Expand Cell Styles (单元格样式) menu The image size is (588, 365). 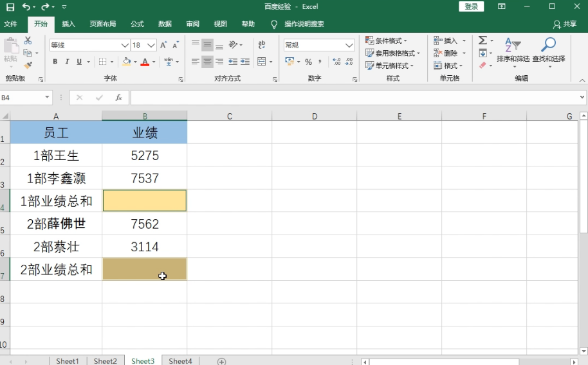tap(389, 66)
